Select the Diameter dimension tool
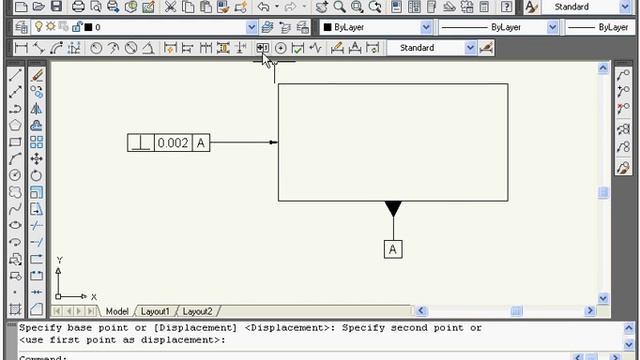 (x=131, y=48)
